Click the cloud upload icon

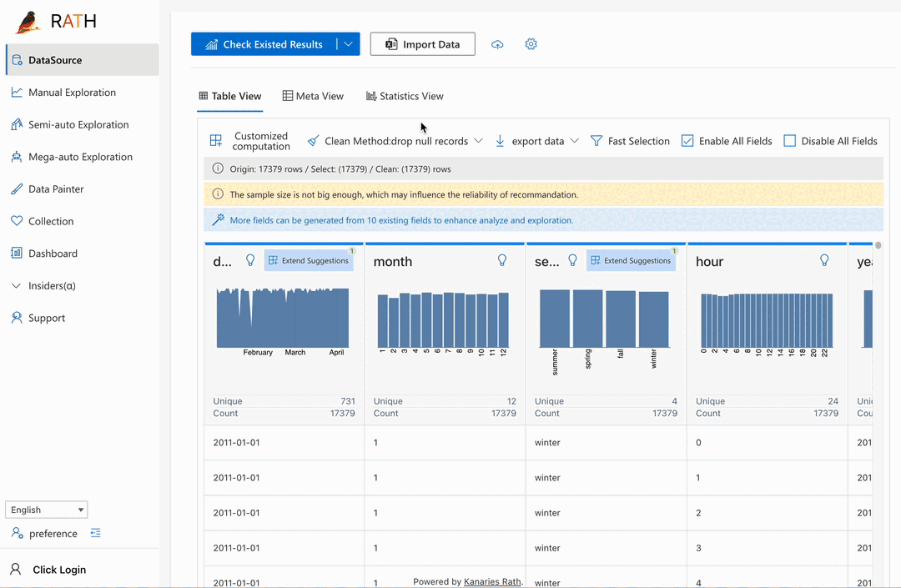tap(497, 43)
